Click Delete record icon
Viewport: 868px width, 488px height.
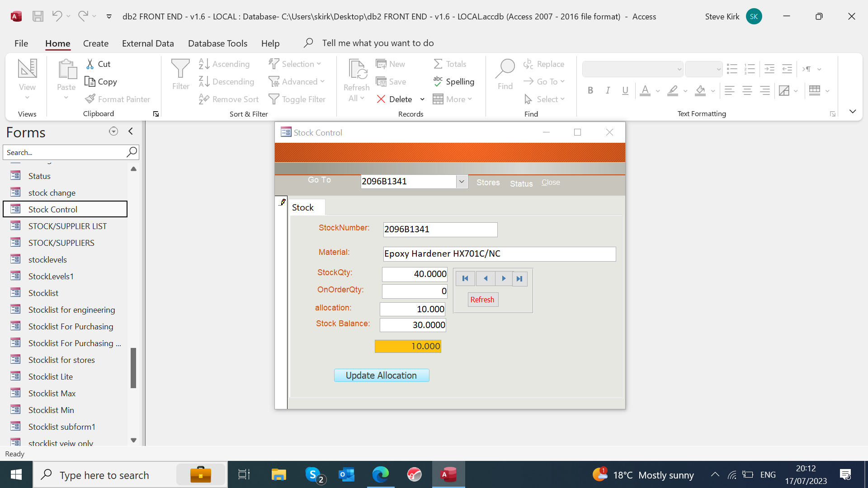(x=381, y=99)
